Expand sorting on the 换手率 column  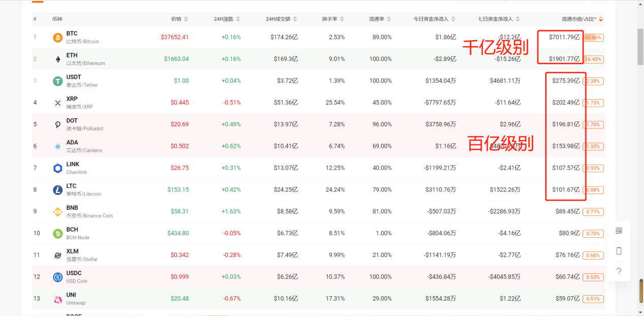point(343,18)
